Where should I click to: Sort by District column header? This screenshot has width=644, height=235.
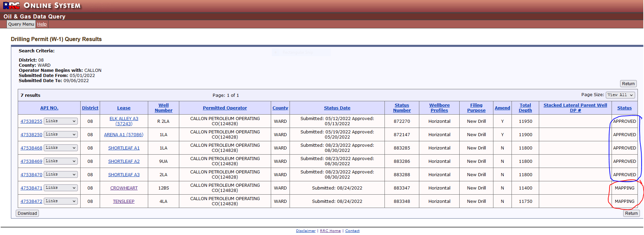(90, 108)
